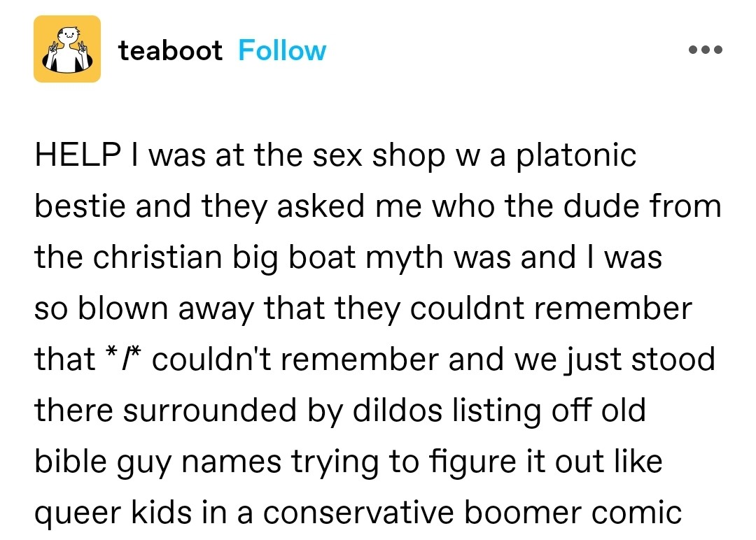
Task: Click the teaboot username
Action: tap(170, 50)
